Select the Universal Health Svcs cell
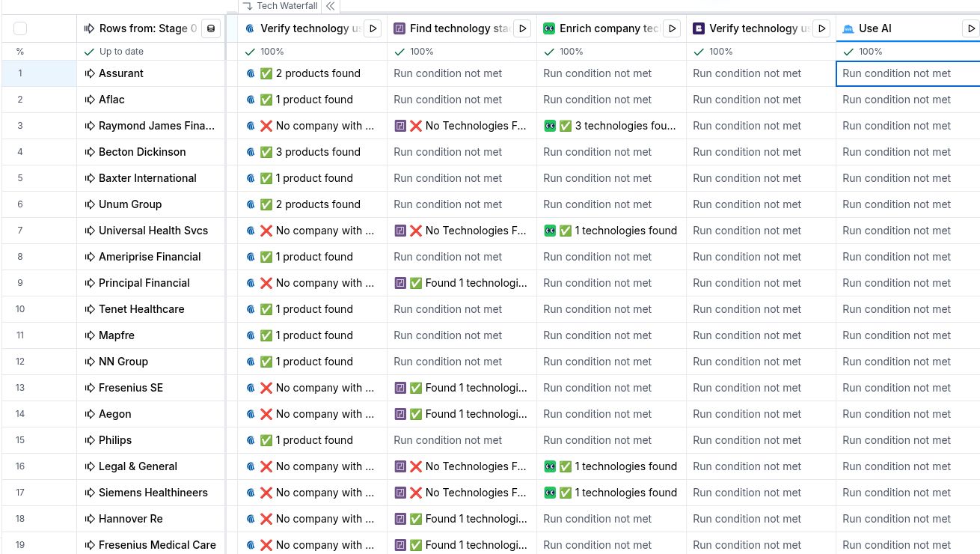The height and width of the screenshot is (554, 980). click(x=151, y=231)
